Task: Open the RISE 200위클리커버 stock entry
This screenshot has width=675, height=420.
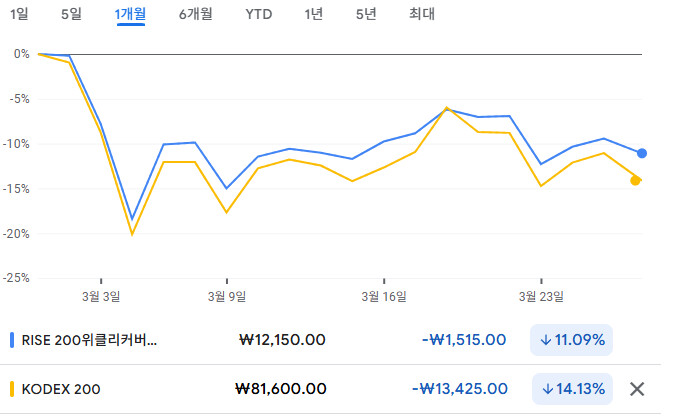Action: [x=90, y=340]
